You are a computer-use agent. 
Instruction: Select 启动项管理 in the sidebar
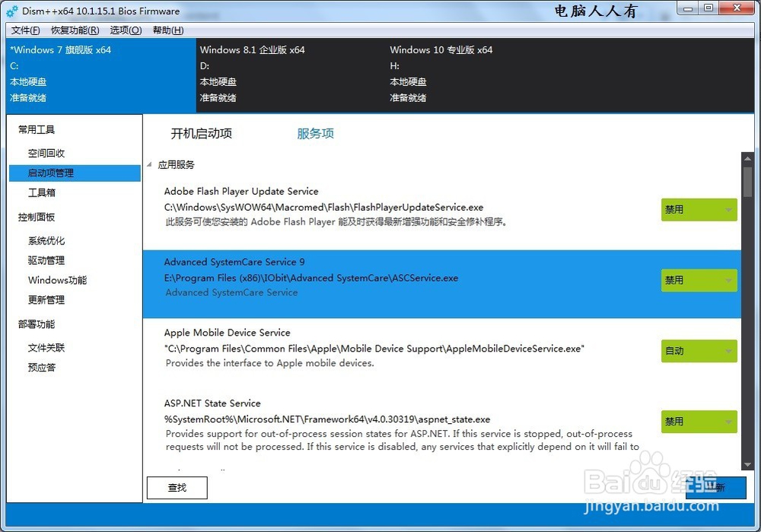[x=75, y=173]
